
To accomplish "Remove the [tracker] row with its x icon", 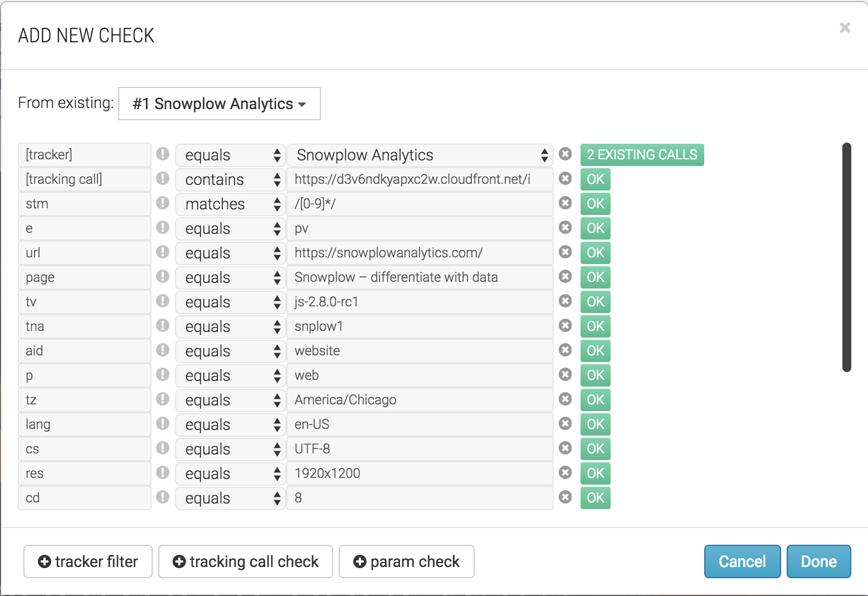I will pos(565,154).
